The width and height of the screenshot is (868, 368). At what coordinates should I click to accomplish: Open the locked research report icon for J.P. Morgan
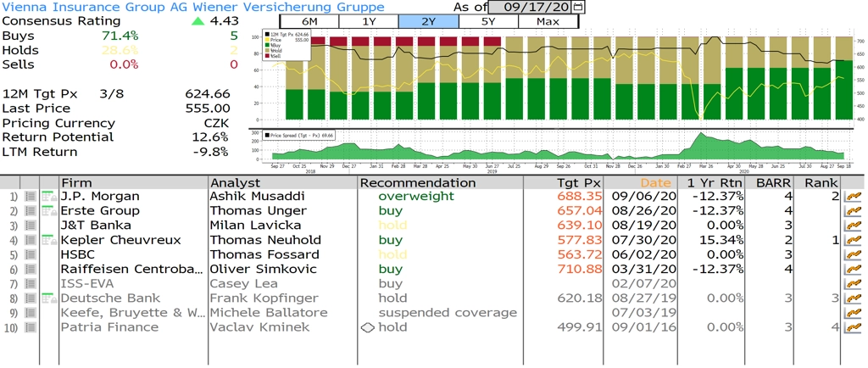click(50, 196)
